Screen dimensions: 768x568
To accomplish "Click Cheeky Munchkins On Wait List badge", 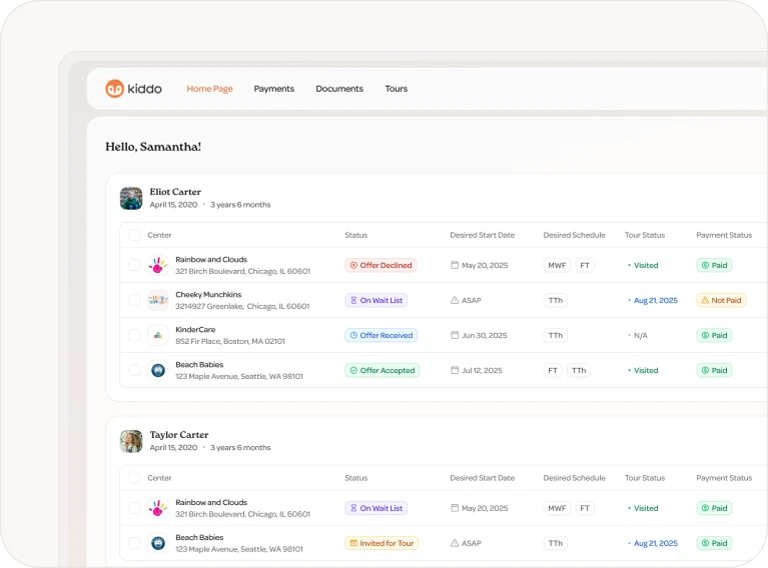I will point(376,300).
